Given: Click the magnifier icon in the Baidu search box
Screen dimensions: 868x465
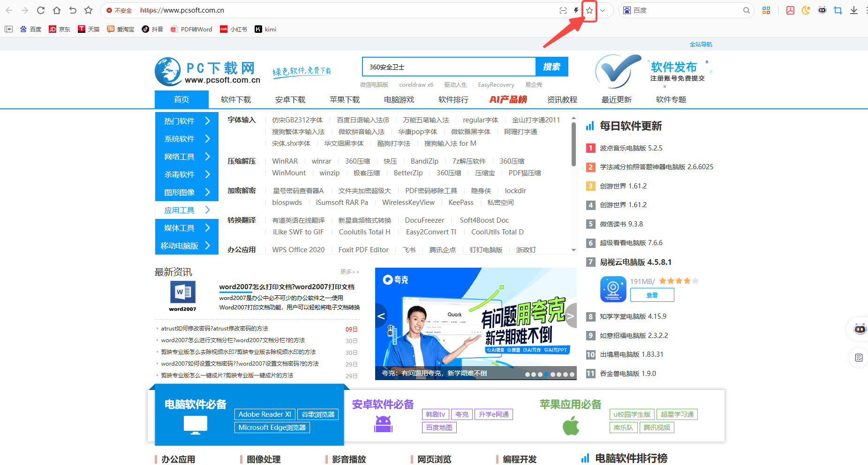Looking at the screenshot, I should 747,10.
